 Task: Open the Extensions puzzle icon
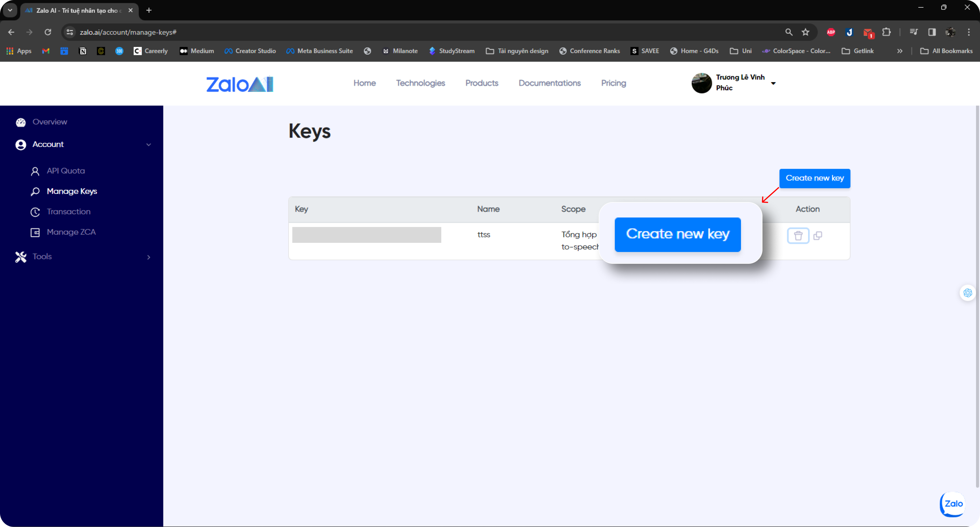pyautogui.click(x=886, y=32)
